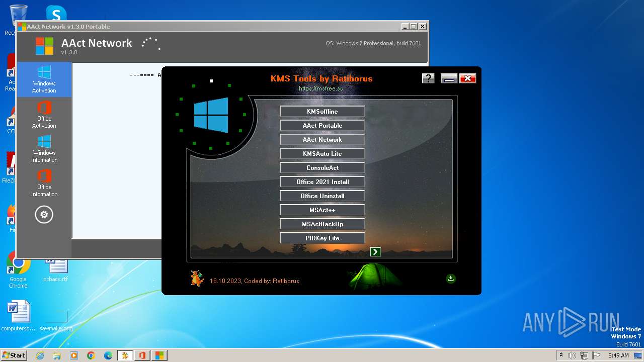Screen dimensions: 644x362
Task: Click the AAct Network title bar icon
Action: point(22,27)
